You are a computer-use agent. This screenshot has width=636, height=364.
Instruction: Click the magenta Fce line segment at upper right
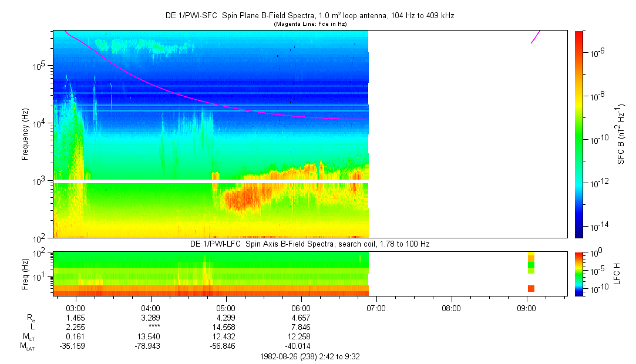click(536, 36)
